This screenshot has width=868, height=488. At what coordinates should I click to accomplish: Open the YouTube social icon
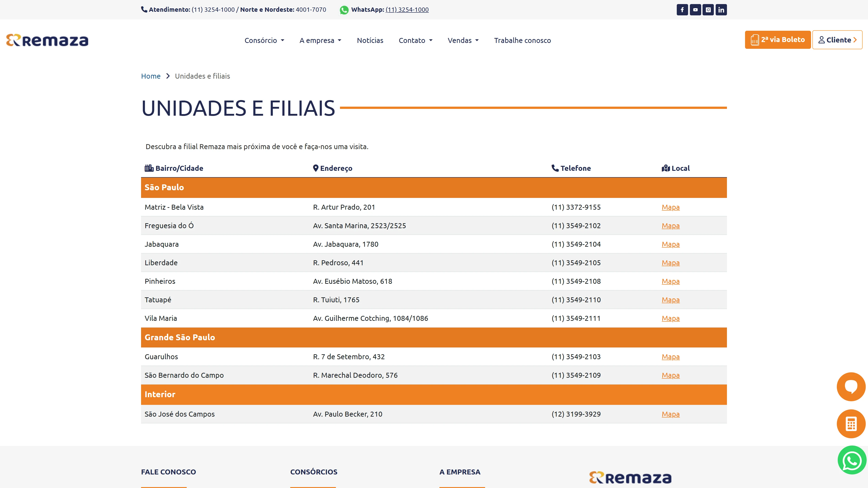[695, 10]
